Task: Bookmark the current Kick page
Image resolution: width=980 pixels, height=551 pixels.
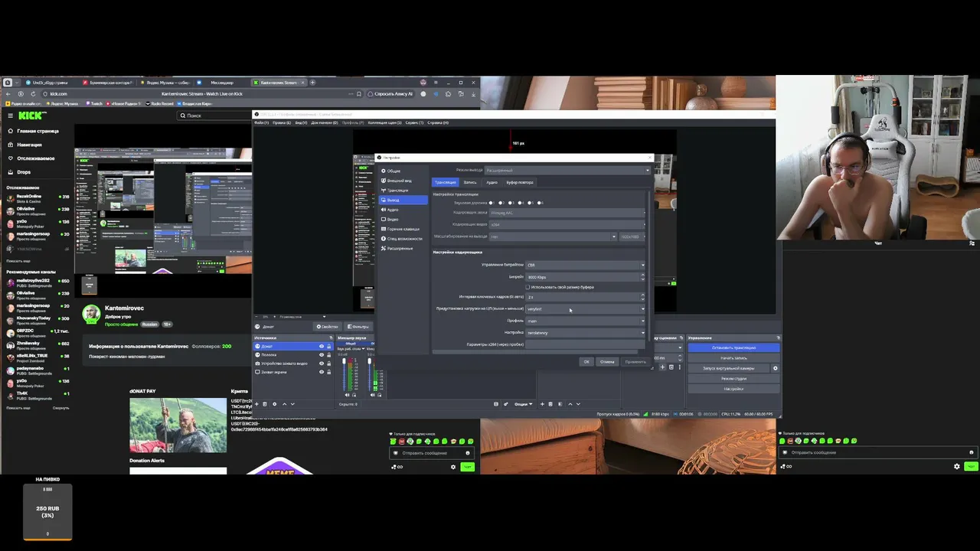Action: coord(359,94)
